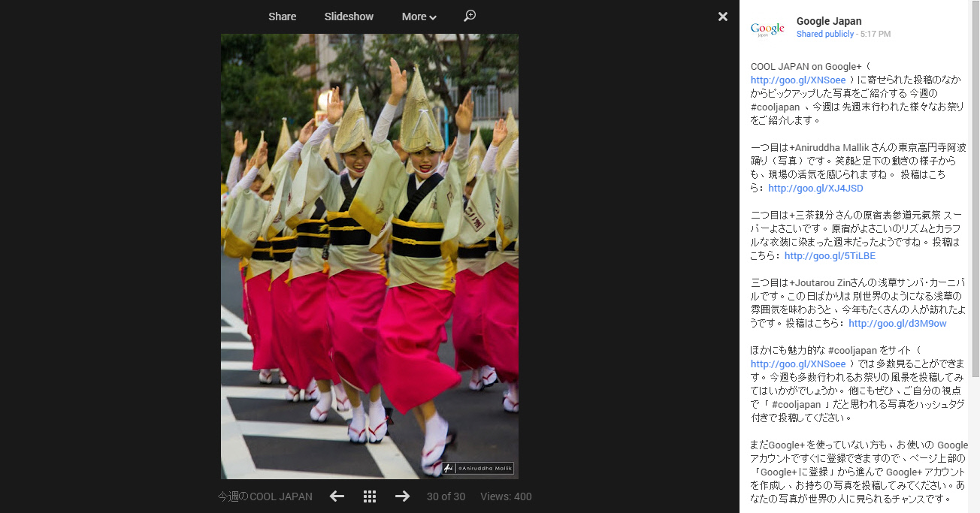The height and width of the screenshot is (513, 980).
Task: Start the Slideshow
Action: coord(349,17)
